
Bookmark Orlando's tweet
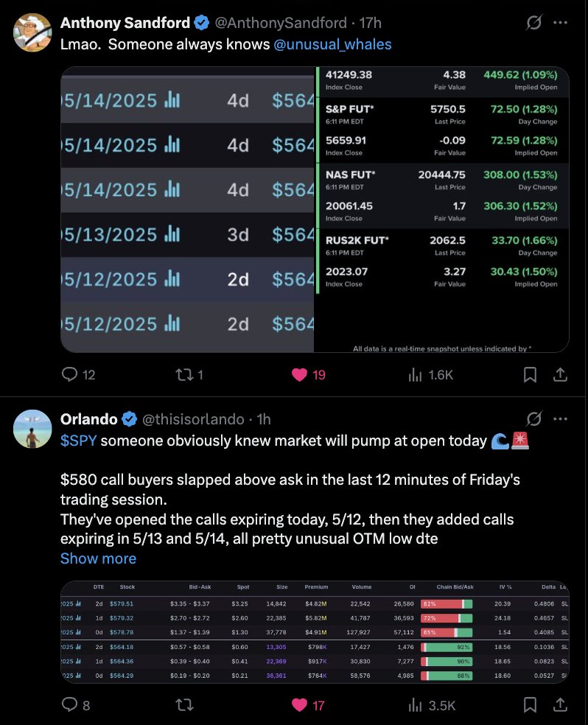pyautogui.click(x=530, y=705)
